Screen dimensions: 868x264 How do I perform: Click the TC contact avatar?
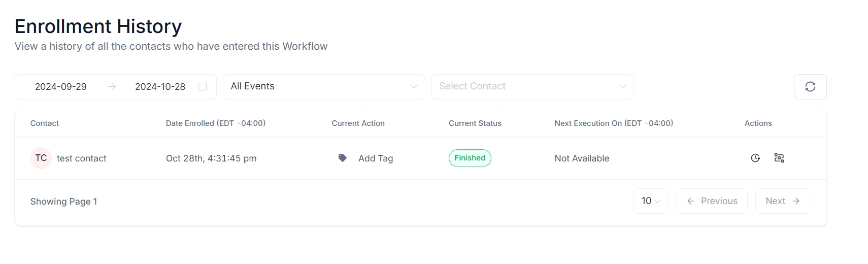pyautogui.click(x=41, y=158)
